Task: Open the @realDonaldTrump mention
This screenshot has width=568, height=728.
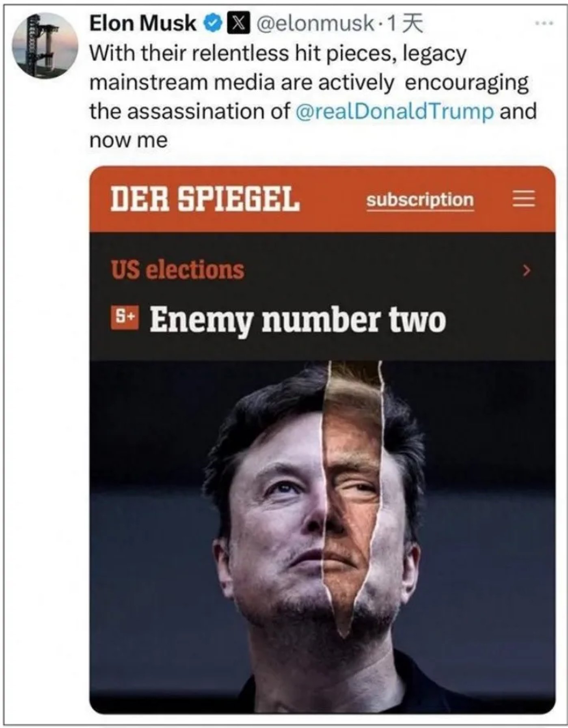Action: (394, 111)
